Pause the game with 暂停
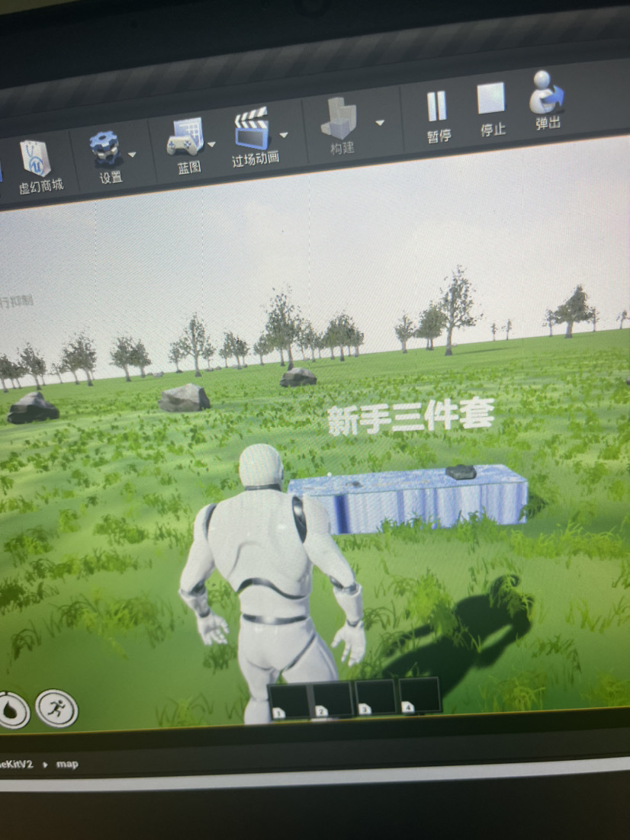The image size is (630, 840). [438, 116]
